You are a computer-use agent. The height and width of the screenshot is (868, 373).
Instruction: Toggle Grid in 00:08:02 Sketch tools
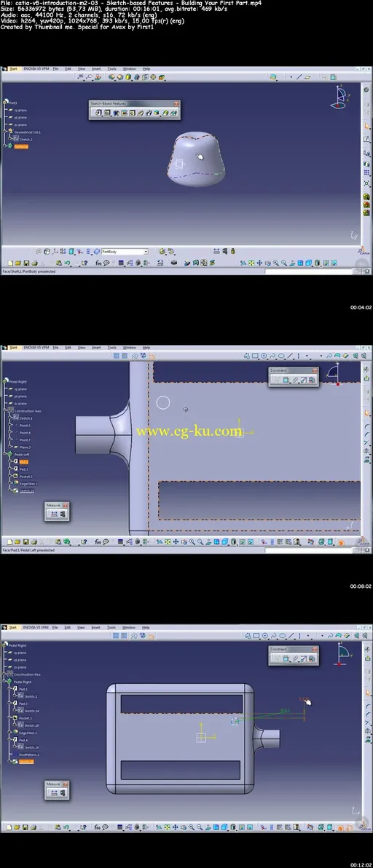(117, 356)
